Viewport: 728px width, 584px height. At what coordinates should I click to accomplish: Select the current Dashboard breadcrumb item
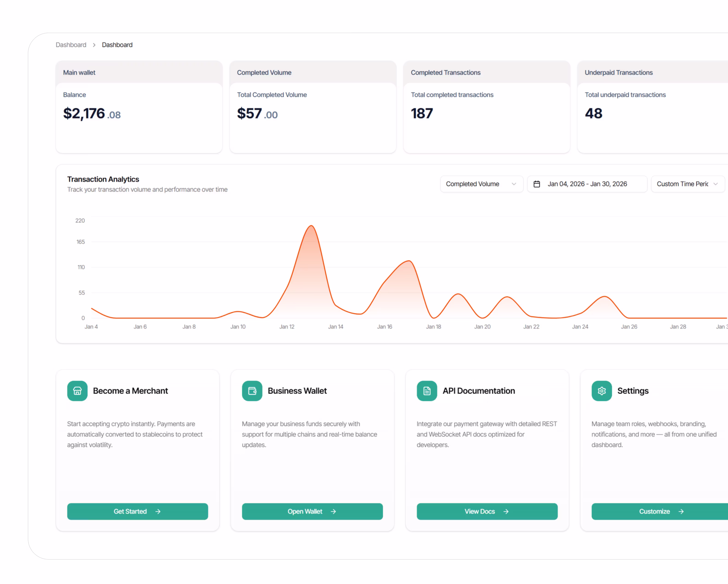[x=117, y=45]
